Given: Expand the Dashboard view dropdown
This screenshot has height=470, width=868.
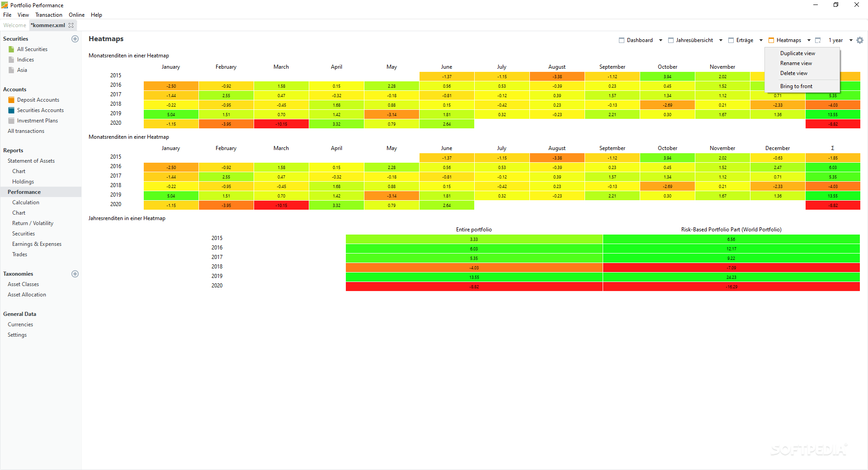Looking at the screenshot, I should point(660,40).
